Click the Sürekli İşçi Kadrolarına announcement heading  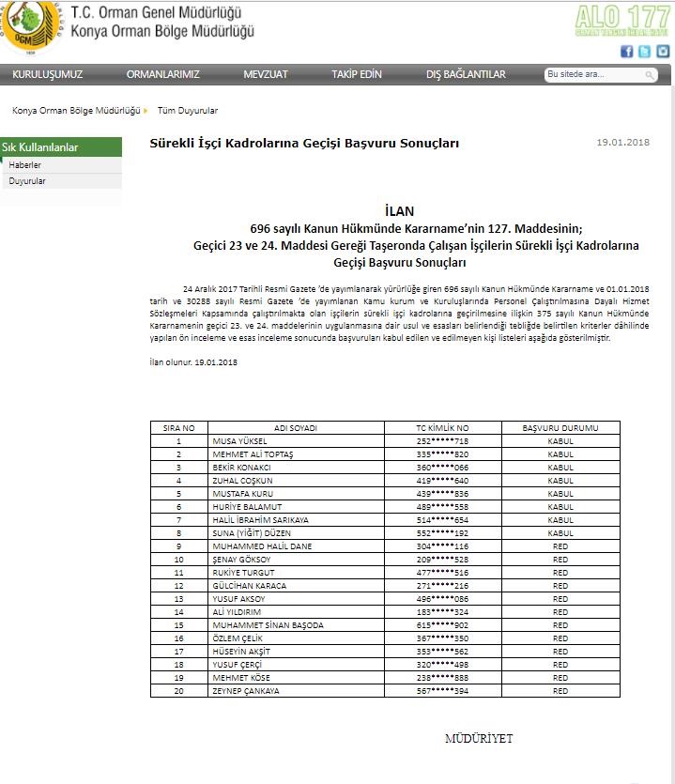coord(305,144)
